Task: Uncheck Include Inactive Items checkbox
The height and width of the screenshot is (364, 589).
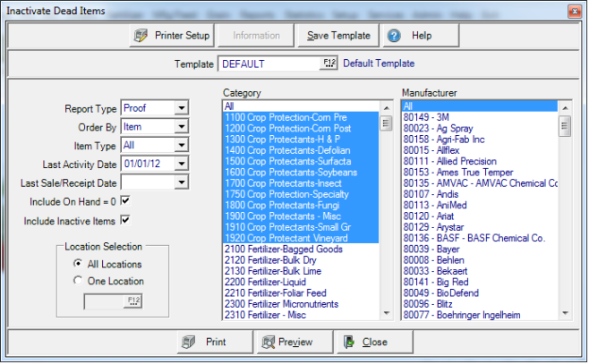Action: coord(125,220)
